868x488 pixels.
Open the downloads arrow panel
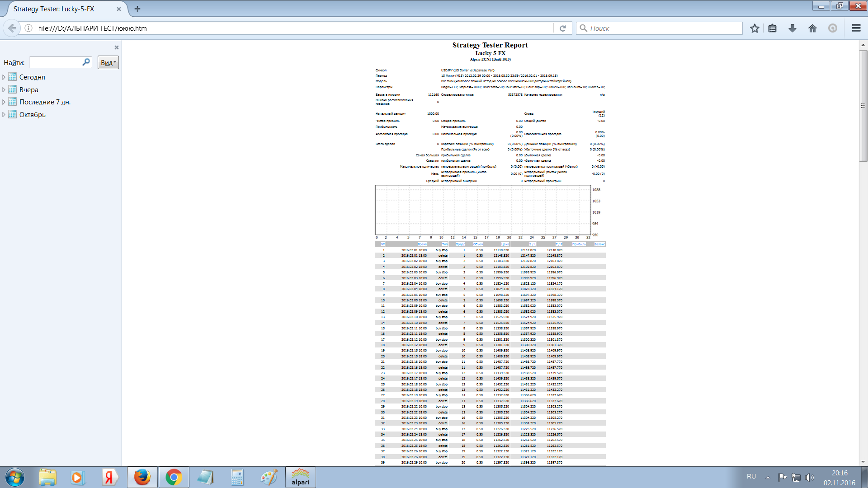click(793, 28)
